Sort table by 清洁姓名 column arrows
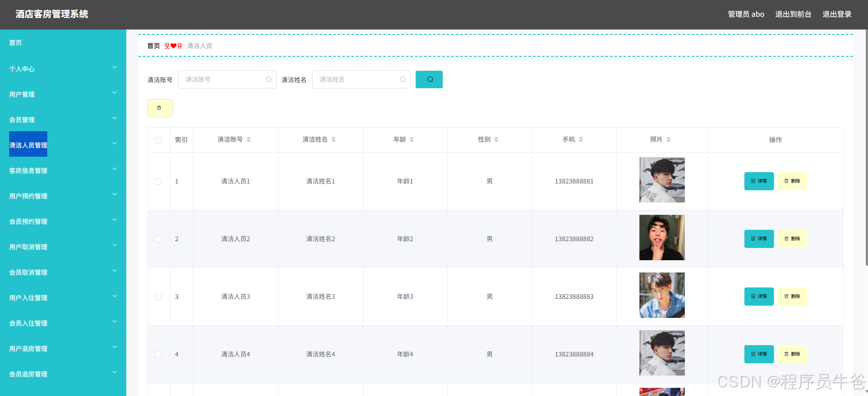 [334, 139]
